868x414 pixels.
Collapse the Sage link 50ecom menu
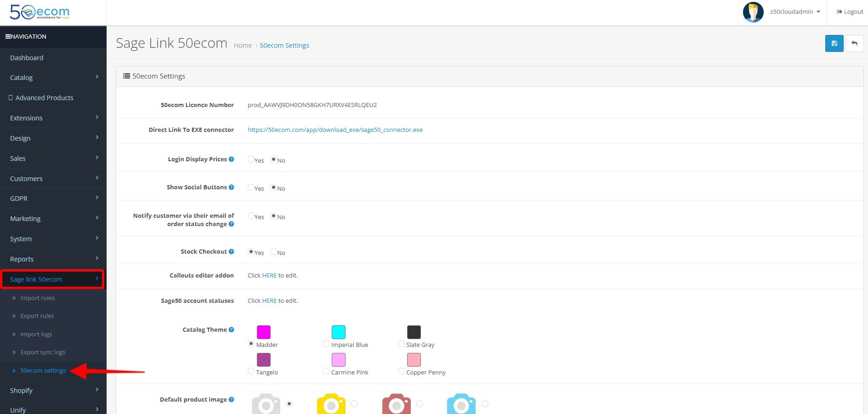coord(52,279)
